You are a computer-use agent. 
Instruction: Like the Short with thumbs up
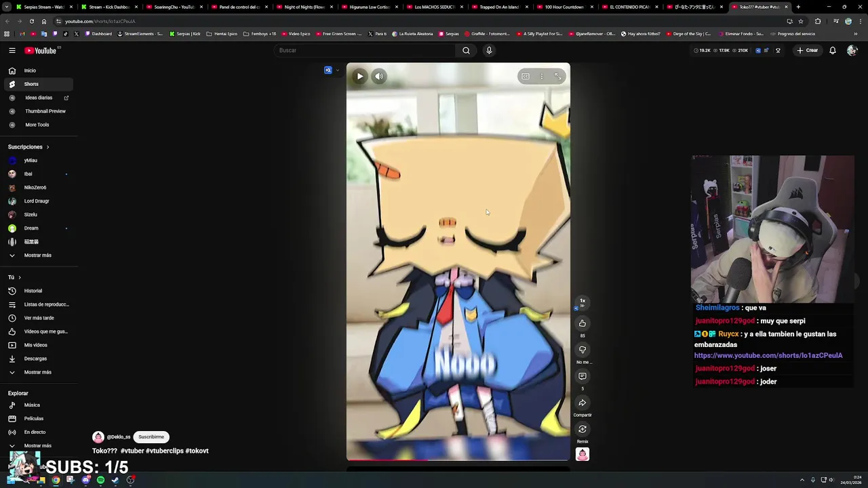pyautogui.click(x=582, y=323)
